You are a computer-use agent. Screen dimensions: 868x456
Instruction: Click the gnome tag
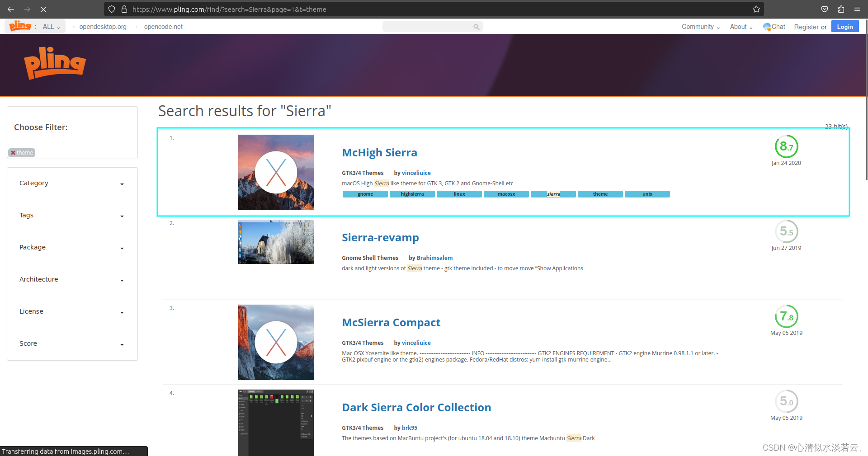(365, 194)
